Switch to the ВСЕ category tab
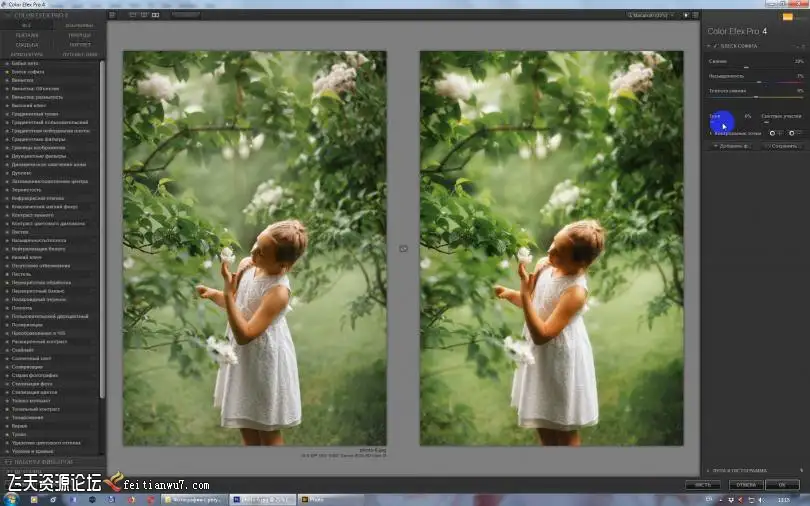The image size is (810, 506). pos(26,25)
